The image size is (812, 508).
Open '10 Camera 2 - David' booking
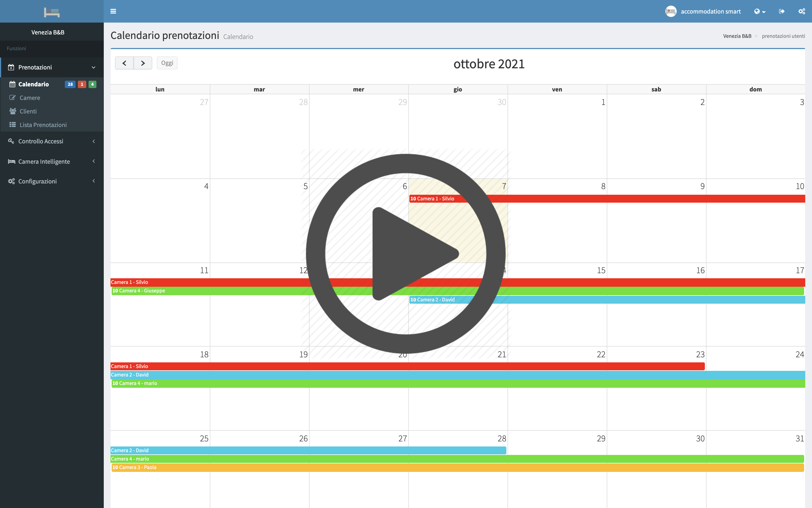pyautogui.click(x=607, y=300)
